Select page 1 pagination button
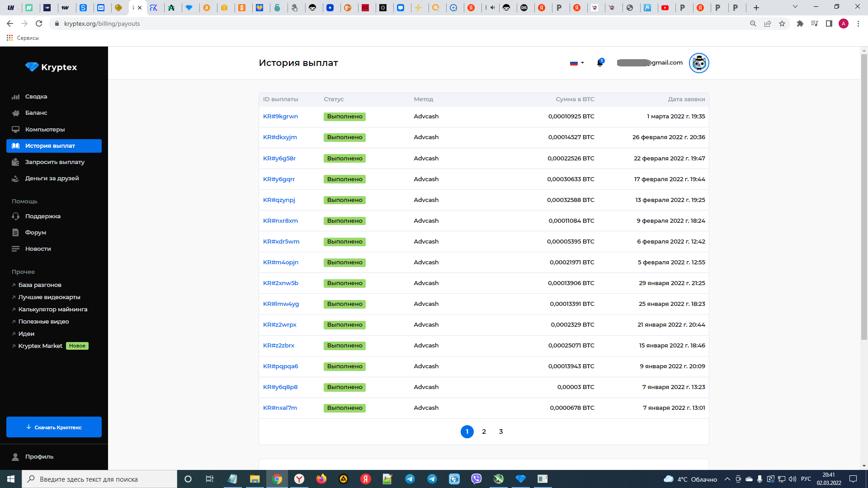Screen dimensions: 868x488 point(467,432)
